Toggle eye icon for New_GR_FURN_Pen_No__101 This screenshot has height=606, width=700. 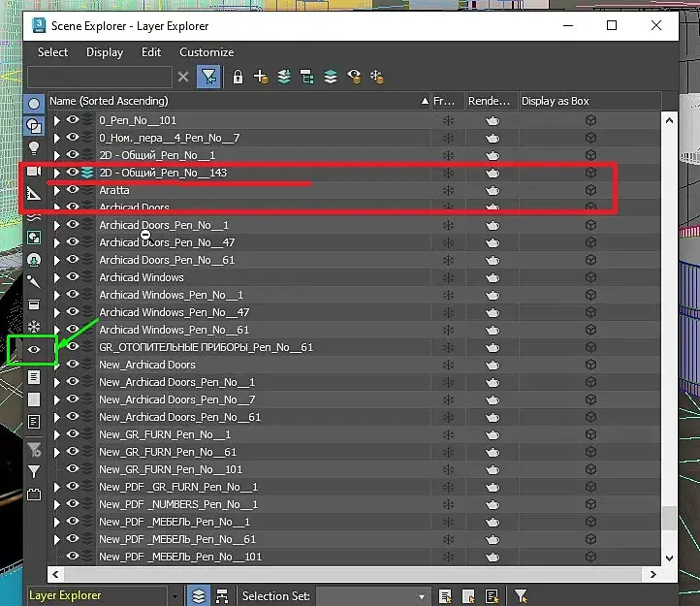[73, 468]
